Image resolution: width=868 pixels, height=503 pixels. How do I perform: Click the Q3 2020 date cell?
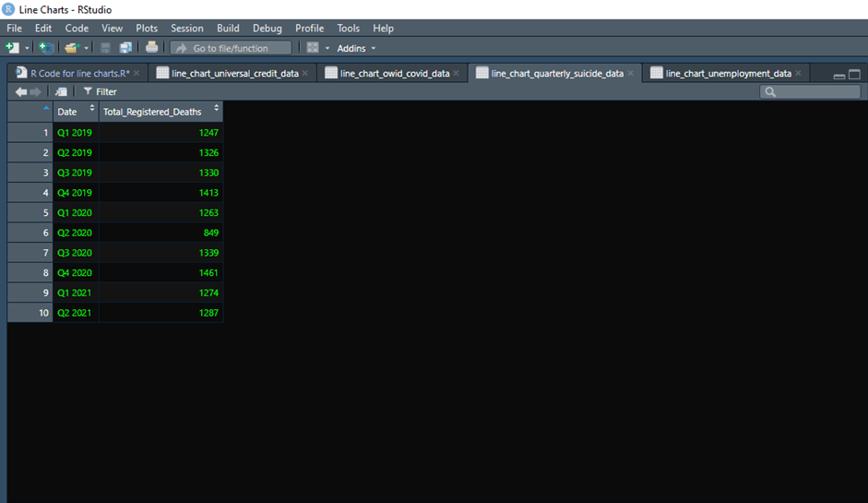coord(75,253)
